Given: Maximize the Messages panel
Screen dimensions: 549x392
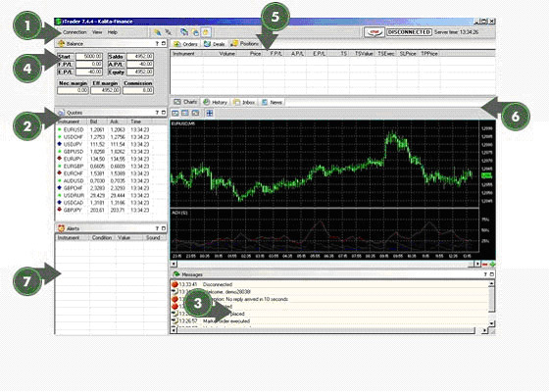Looking at the screenshot, I should click(492, 274).
